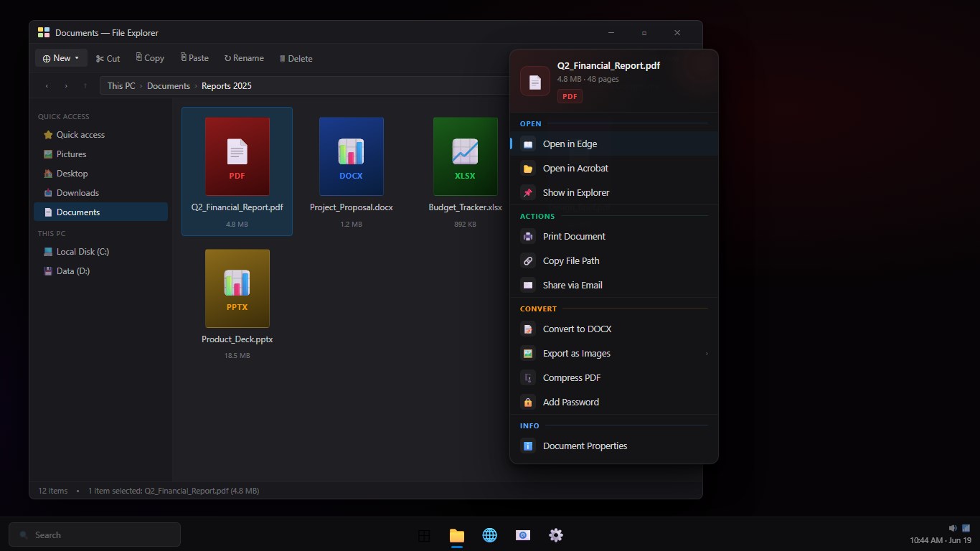
Task: Open the camera app icon on the taskbar
Action: coord(523,535)
